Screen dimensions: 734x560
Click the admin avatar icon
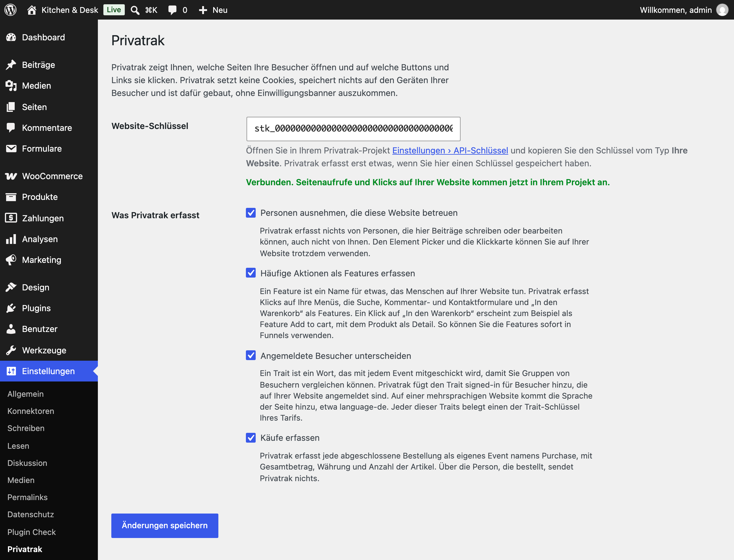[x=722, y=10]
